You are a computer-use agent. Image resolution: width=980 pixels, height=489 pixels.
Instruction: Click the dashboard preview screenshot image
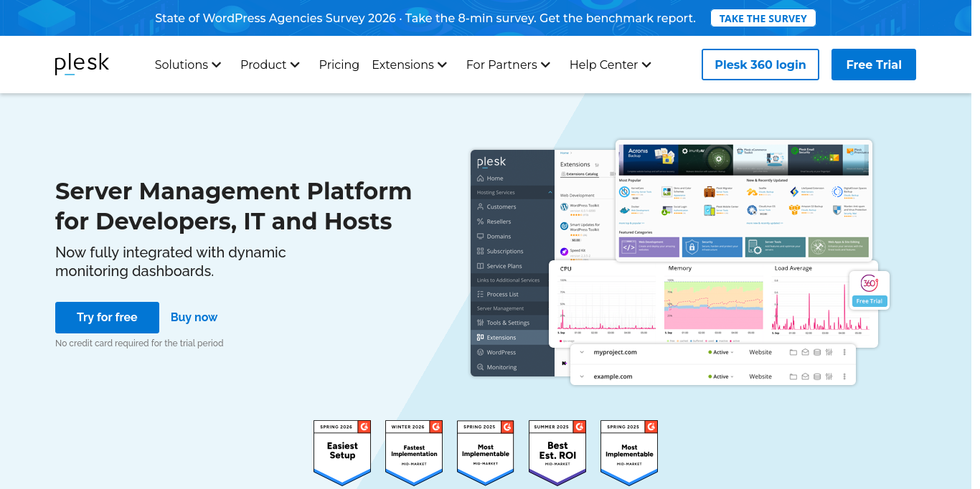pyautogui.click(x=680, y=262)
